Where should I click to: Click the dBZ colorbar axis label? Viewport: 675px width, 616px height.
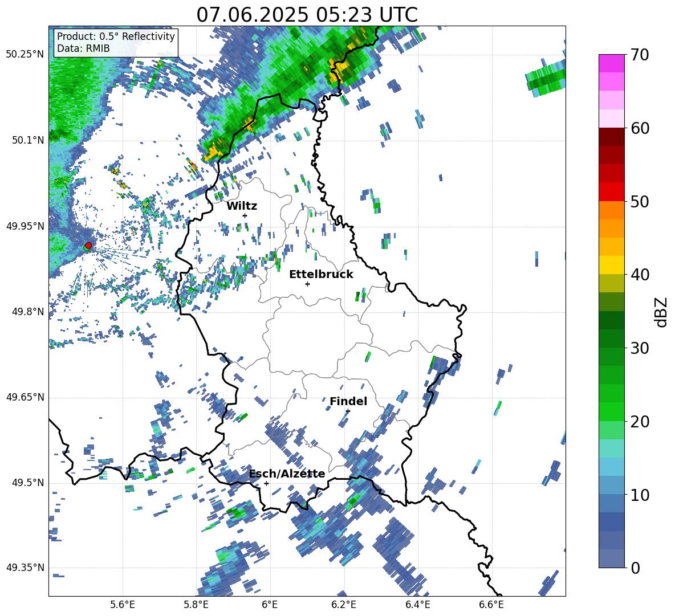662,312
